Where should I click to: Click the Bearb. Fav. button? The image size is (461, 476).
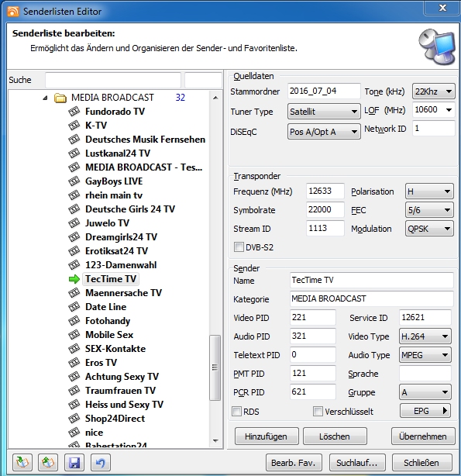(x=294, y=463)
